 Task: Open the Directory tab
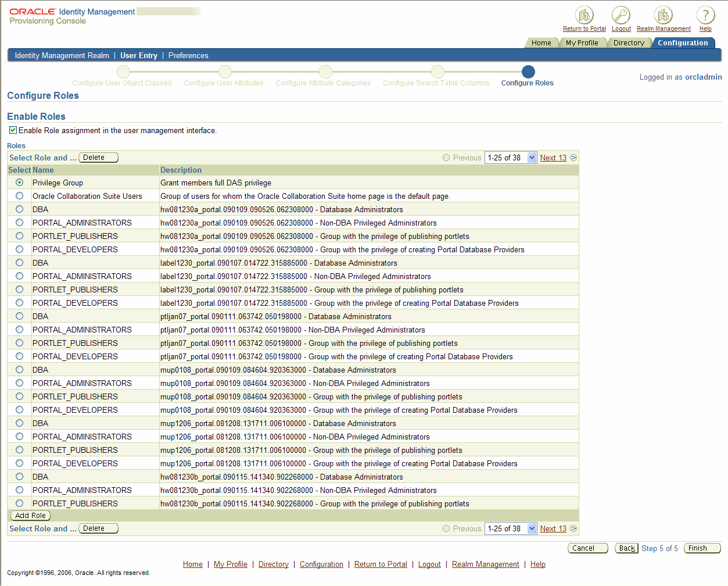[x=629, y=43]
